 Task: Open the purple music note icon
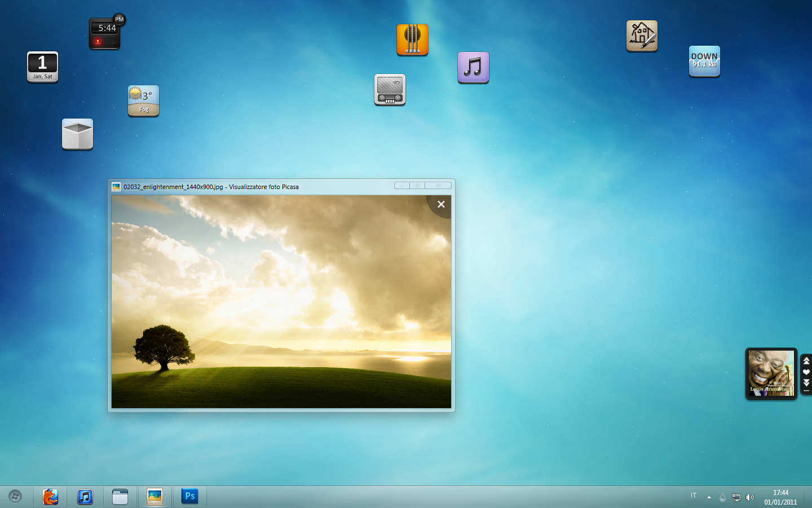click(473, 67)
